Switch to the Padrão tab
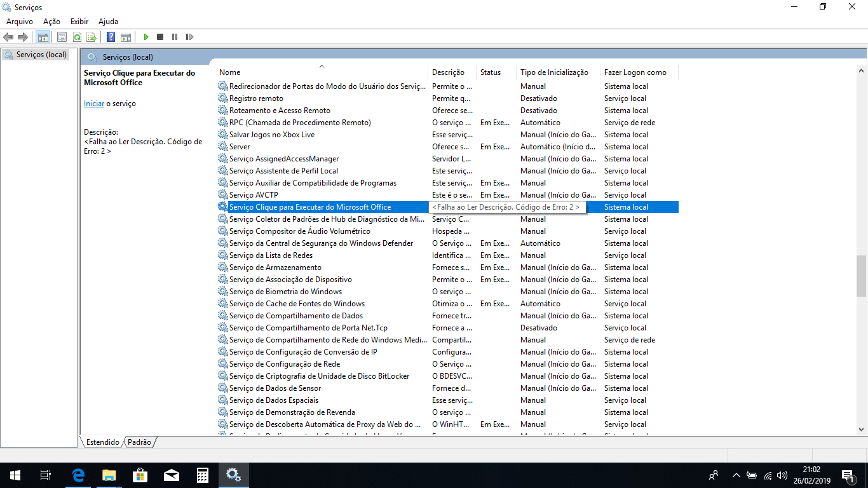Viewport: 868px width, 488px height. 140,442
